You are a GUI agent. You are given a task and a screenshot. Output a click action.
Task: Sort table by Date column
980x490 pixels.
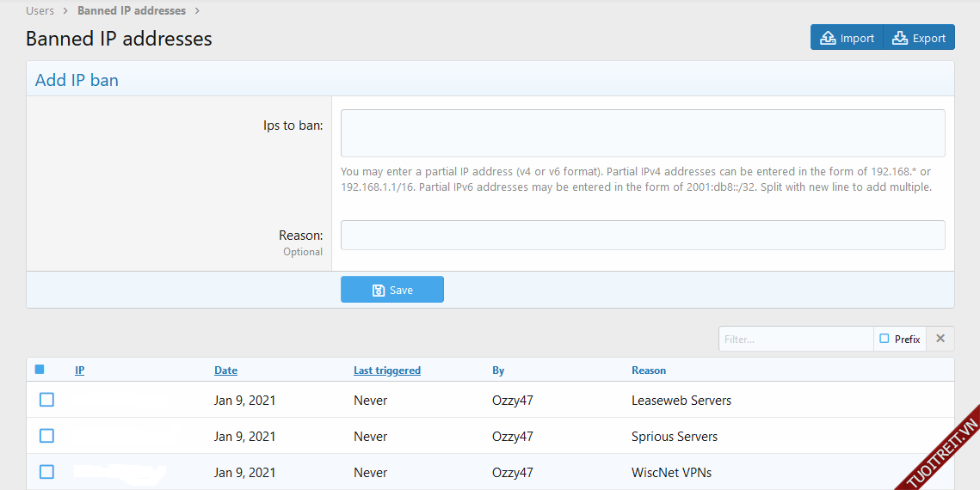(225, 371)
